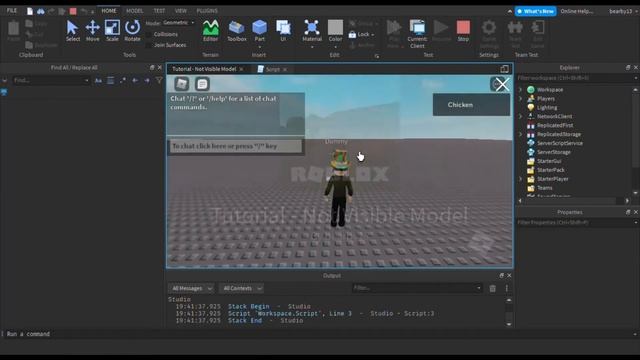Open the Toolbox panel
Viewport: 640px width, 360px height.
[x=237, y=31]
